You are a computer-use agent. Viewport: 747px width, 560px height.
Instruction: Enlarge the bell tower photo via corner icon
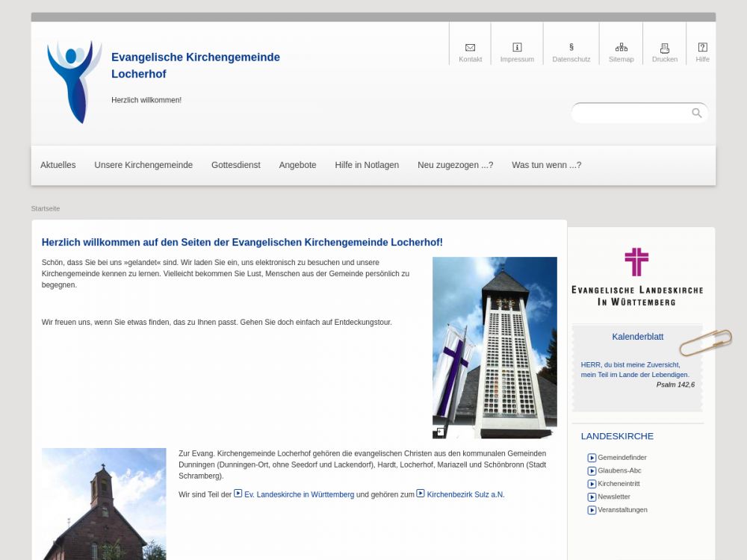click(x=440, y=432)
